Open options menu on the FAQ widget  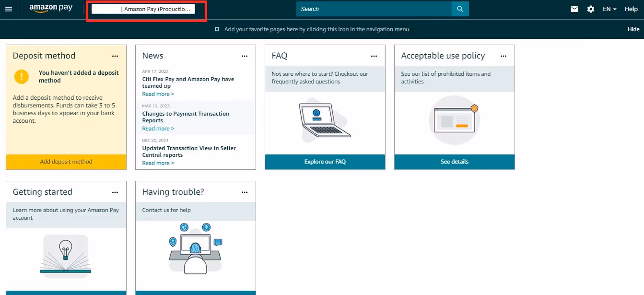[x=374, y=56]
